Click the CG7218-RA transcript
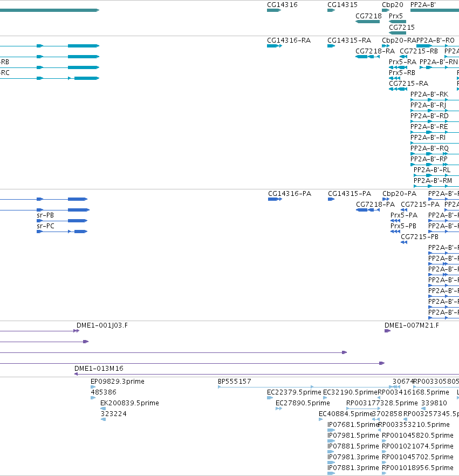 pyautogui.click(x=367, y=57)
